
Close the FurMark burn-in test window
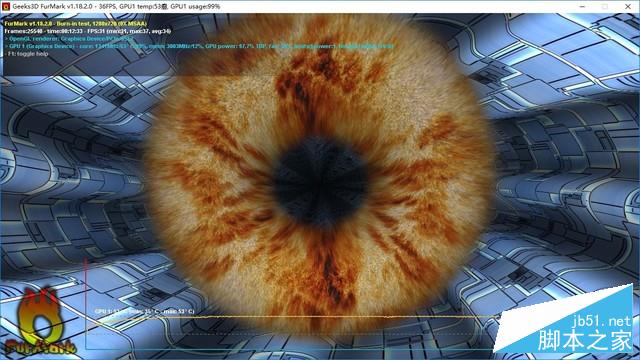(628, 7)
